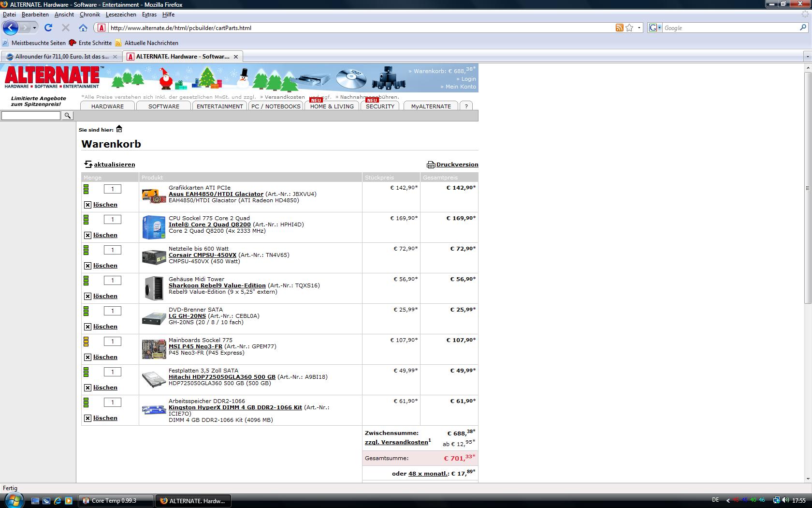The image size is (812, 508).
Task: Open the MyALTERNATE navigation tab
Action: 431,106
